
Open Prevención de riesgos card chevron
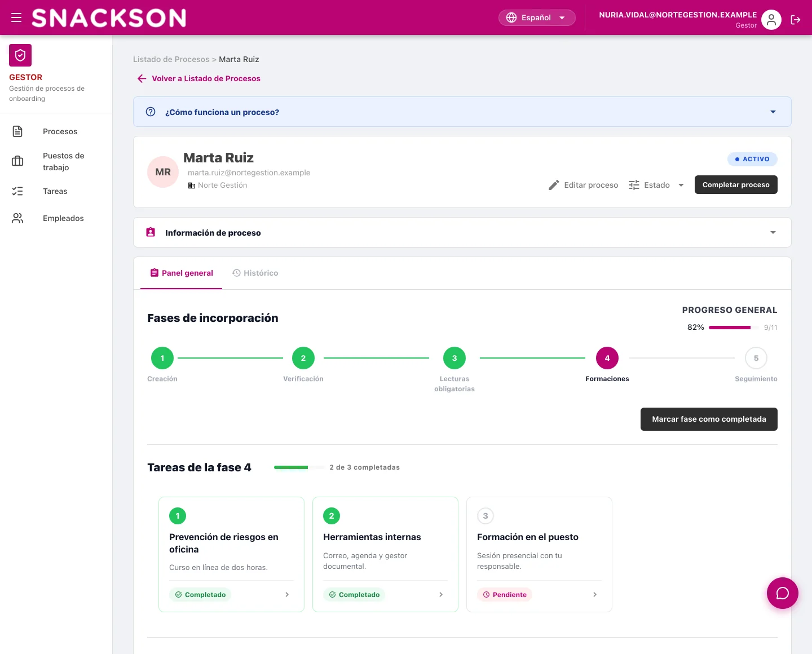287,594
